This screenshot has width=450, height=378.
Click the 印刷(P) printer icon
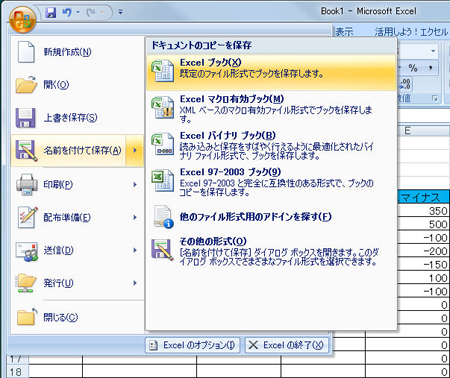(27, 184)
